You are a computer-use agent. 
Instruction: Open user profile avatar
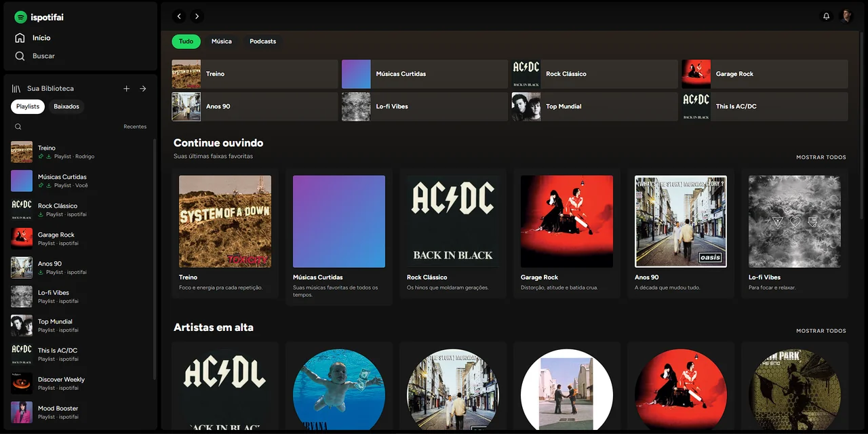pyautogui.click(x=846, y=16)
